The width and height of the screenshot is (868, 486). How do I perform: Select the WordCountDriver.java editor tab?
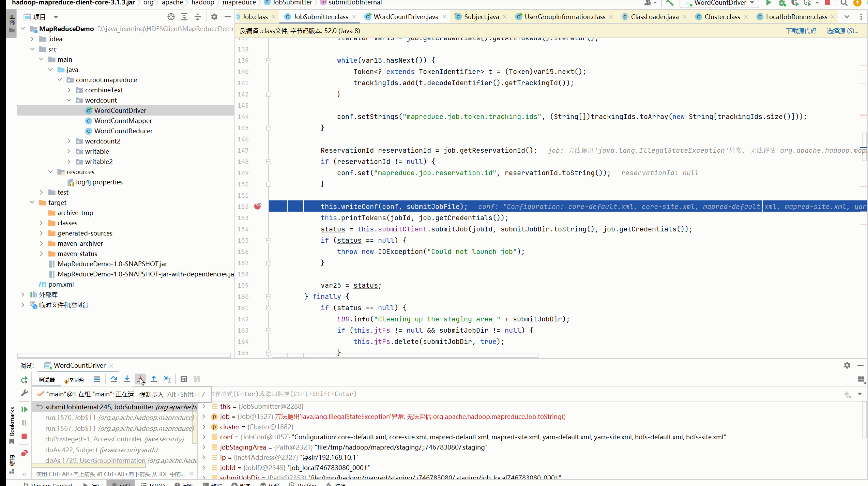(x=404, y=16)
